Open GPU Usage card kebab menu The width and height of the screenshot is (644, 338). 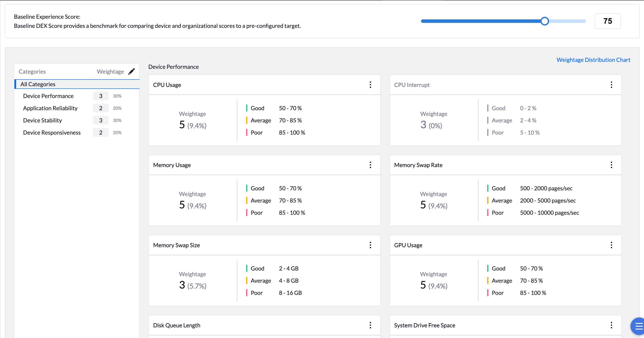611,245
